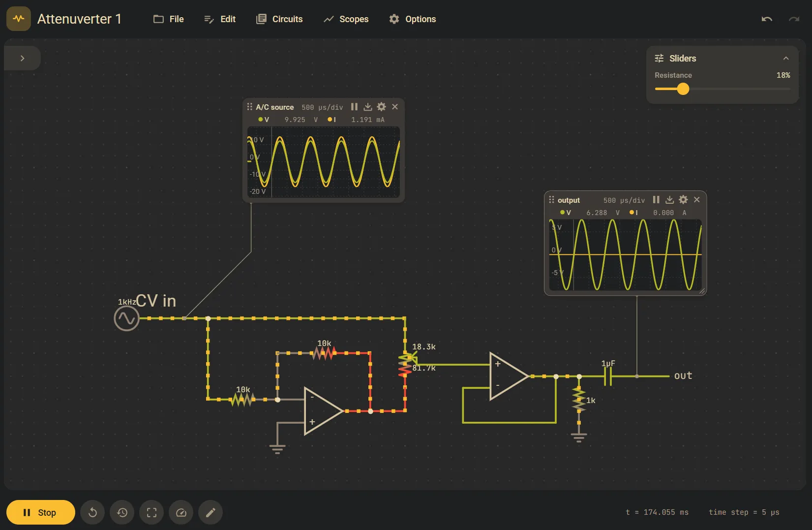Close the output scope
Screen dimensions: 812x530
697,200
